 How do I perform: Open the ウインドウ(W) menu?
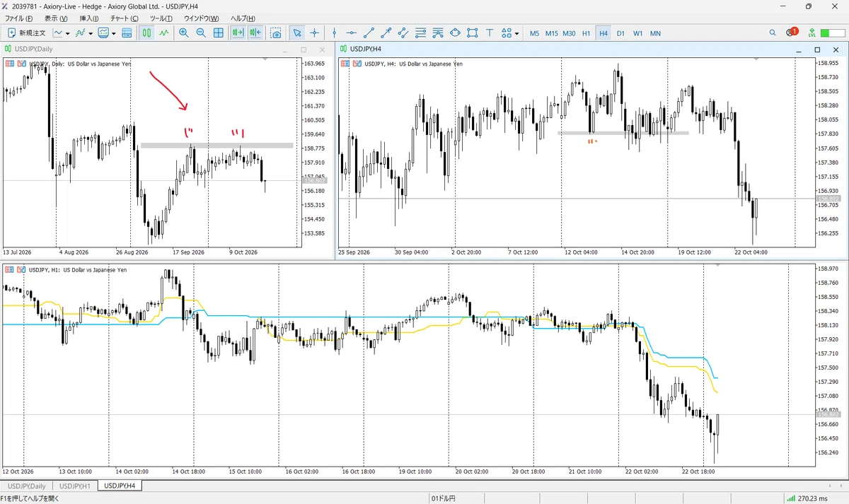tap(201, 18)
